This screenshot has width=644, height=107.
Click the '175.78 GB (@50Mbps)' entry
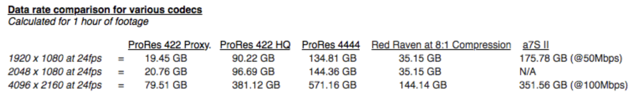coord(571,58)
